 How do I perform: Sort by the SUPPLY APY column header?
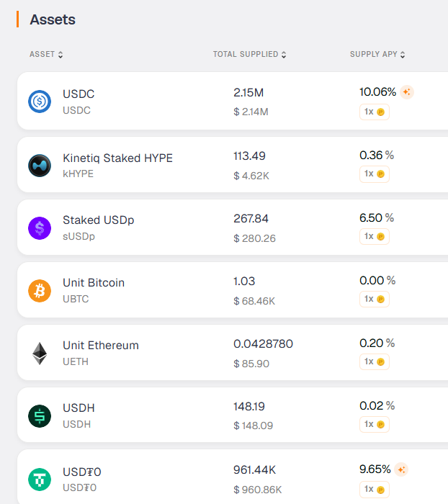[377, 54]
